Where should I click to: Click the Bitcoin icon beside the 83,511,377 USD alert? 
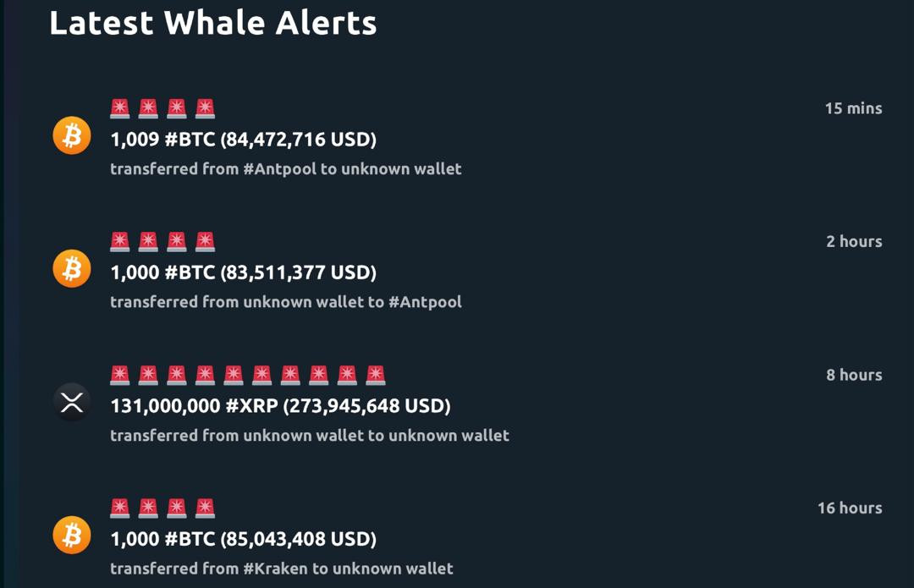tap(72, 269)
